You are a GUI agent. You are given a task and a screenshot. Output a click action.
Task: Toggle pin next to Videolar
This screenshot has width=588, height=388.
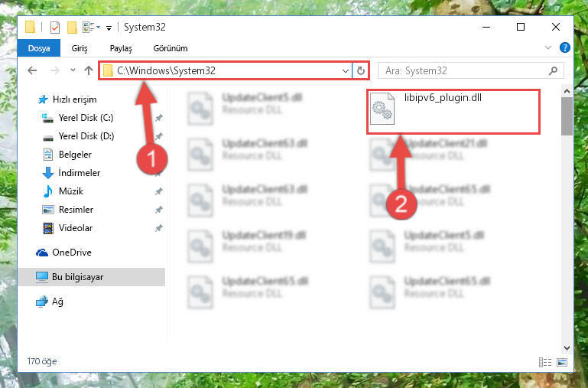159,228
